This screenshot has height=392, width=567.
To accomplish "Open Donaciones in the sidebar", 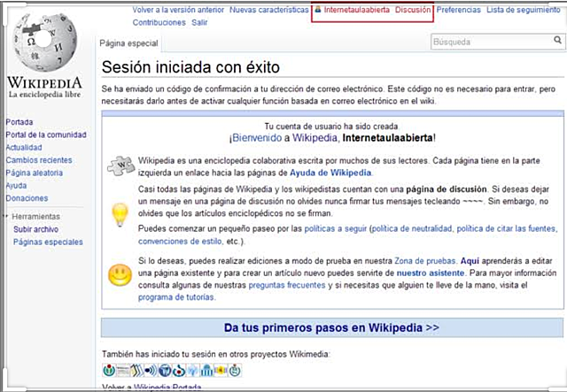I will click(x=27, y=198).
